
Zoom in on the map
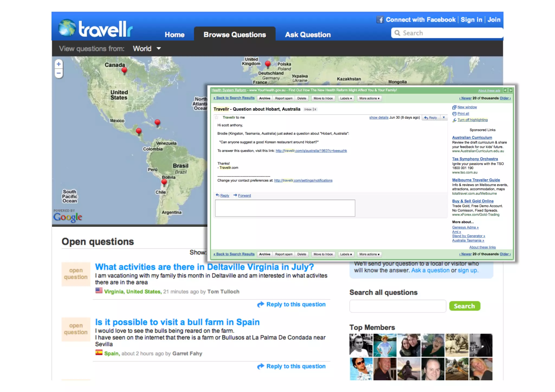pyautogui.click(x=59, y=64)
